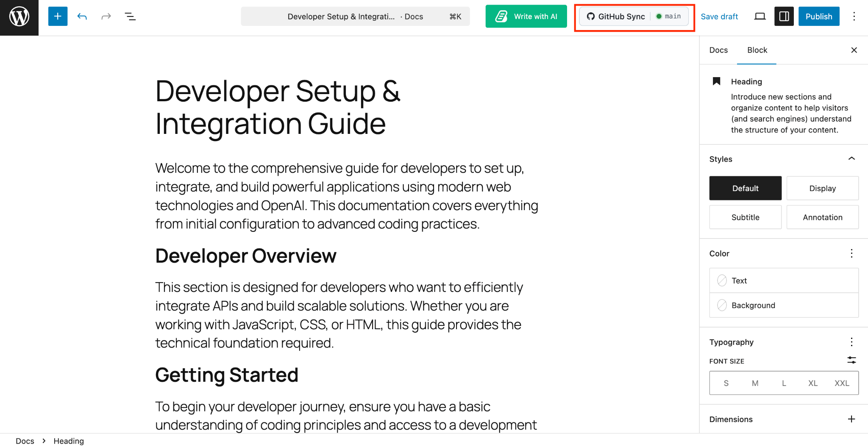Open Color options three-dot menu
This screenshot has width=868, height=447.
[x=851, y=253]
